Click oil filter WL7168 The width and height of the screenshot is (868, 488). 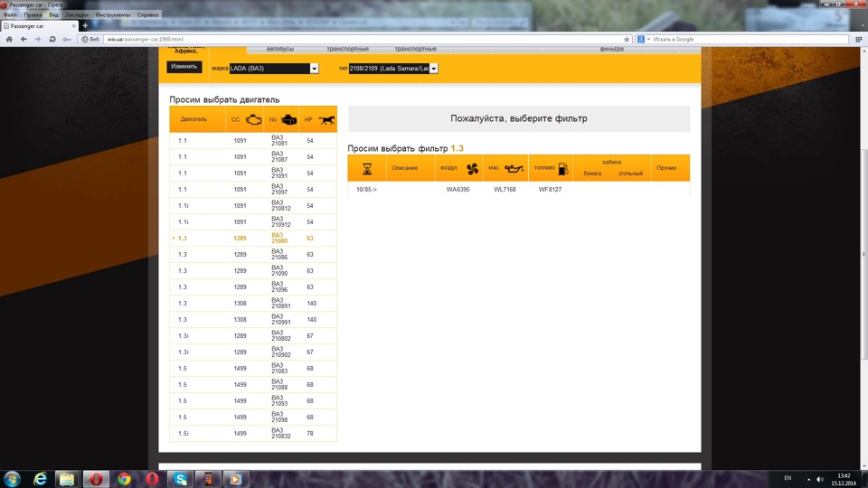pos(505,190)
